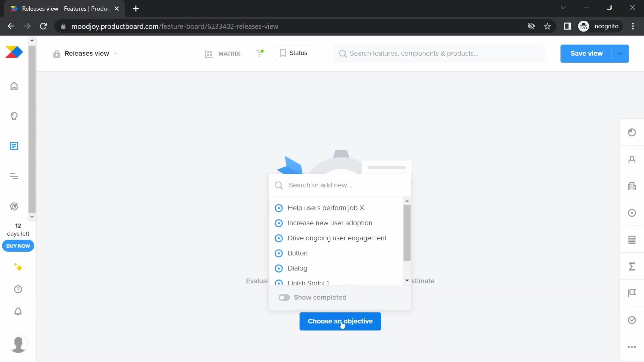Click the browser address bar URL
This screenshot has height=362, width=644.
174,26
